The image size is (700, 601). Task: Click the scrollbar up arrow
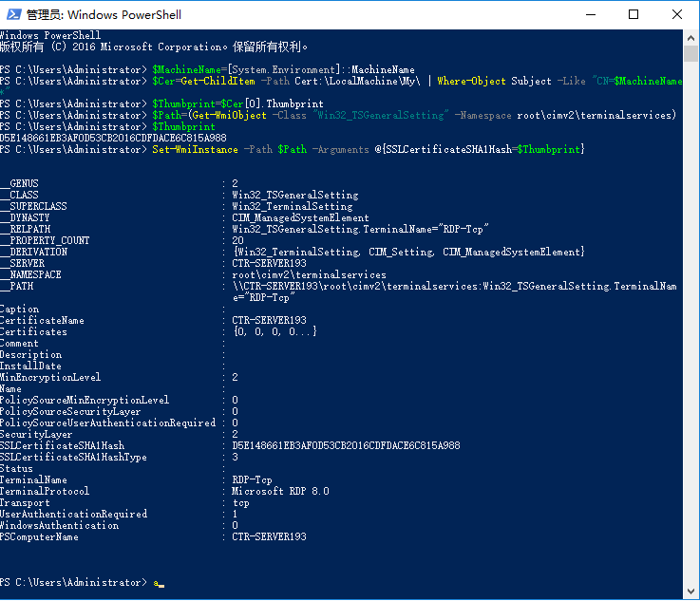[691, 37]
